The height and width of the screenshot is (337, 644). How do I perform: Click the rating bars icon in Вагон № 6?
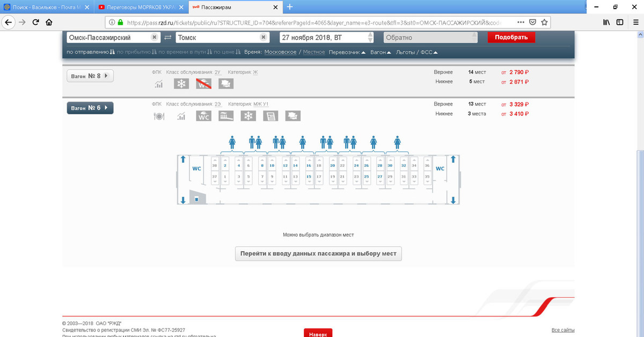(x=181, y=116)
